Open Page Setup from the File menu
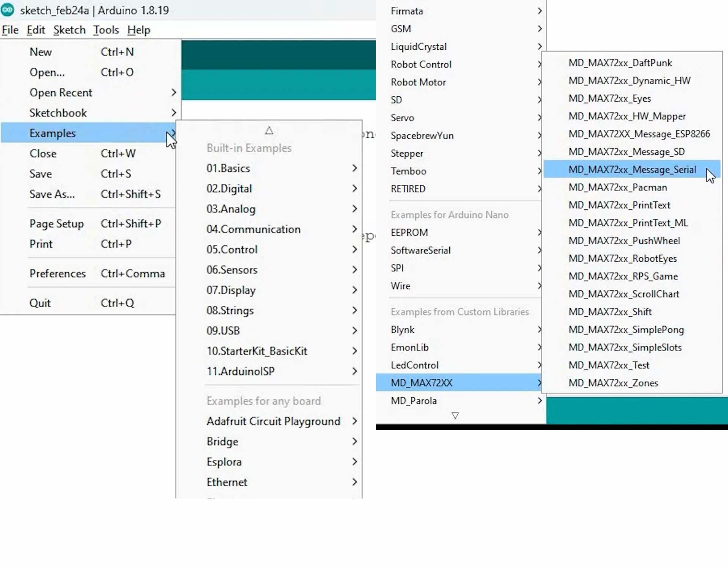The height and width of the screenshot is (569, 728). tap(89, 223)
